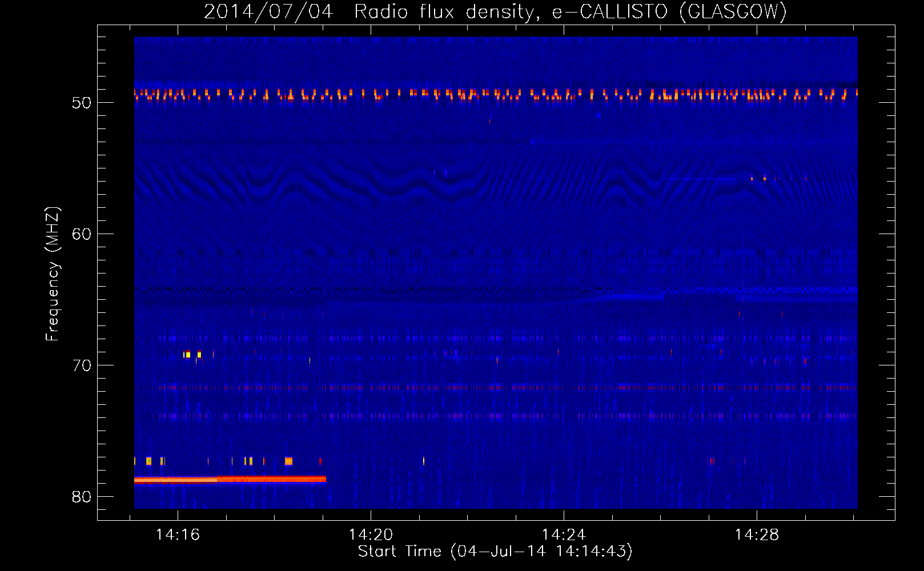Click the 50 frequency tick label
This screenshot has width=924, height=571.
(x=82, y=103)
